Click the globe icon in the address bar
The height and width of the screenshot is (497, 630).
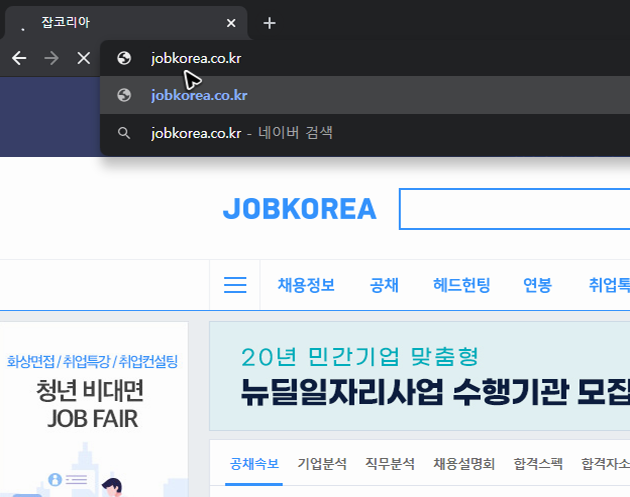point(124,58)
